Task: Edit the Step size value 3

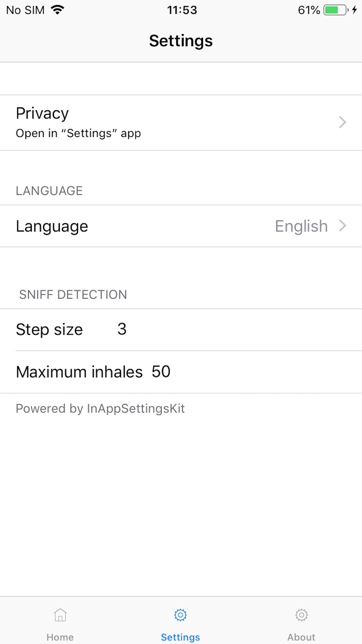Action: (122, 329)
